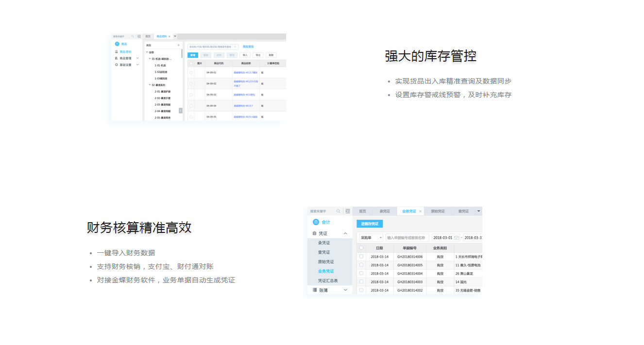Image resolution: width=644 pixels, height=345 pixels.
Task: Open calendar icon in 2018-03-01 date field
Action: 456,238
